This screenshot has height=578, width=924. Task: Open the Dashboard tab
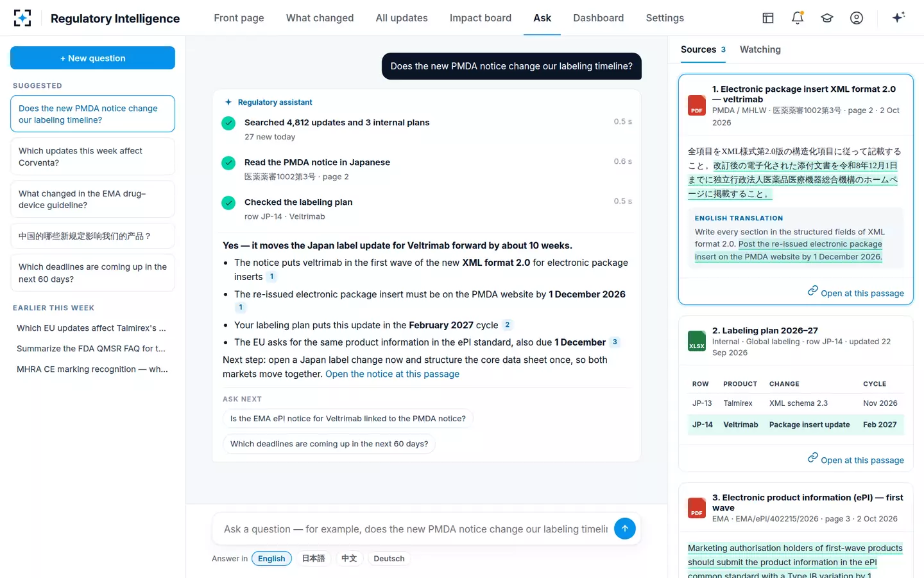tap(598, 18)
